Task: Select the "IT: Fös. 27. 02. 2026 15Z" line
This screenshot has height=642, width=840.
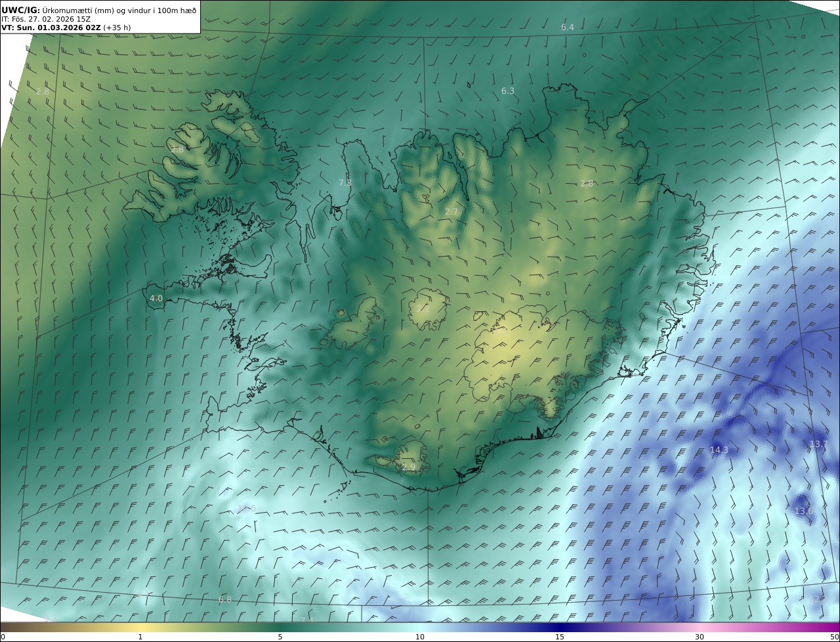Action: 46,19
